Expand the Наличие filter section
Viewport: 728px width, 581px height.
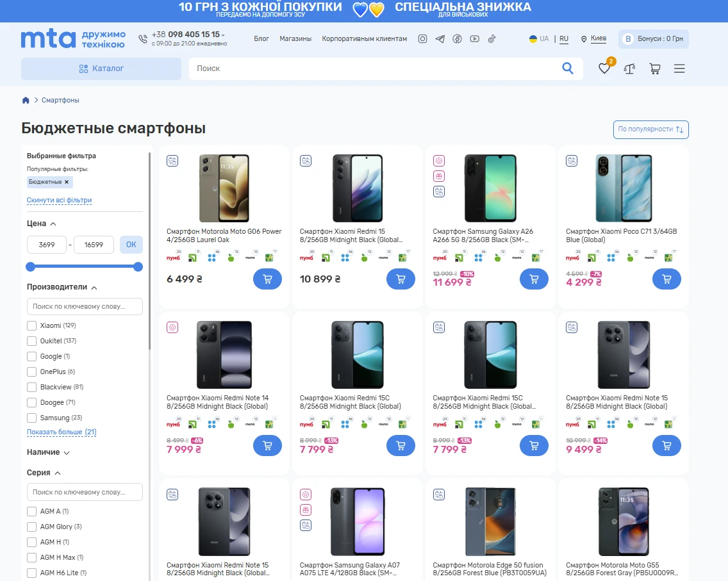(48, 452)
